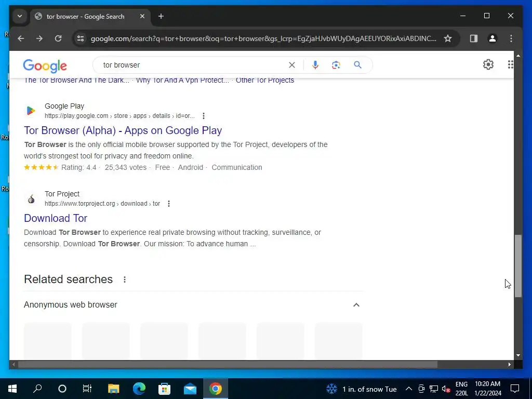This screenshot has height=399, width=532.
Task: Open Other Tor Projects sitelink
Action: [264, 81]
